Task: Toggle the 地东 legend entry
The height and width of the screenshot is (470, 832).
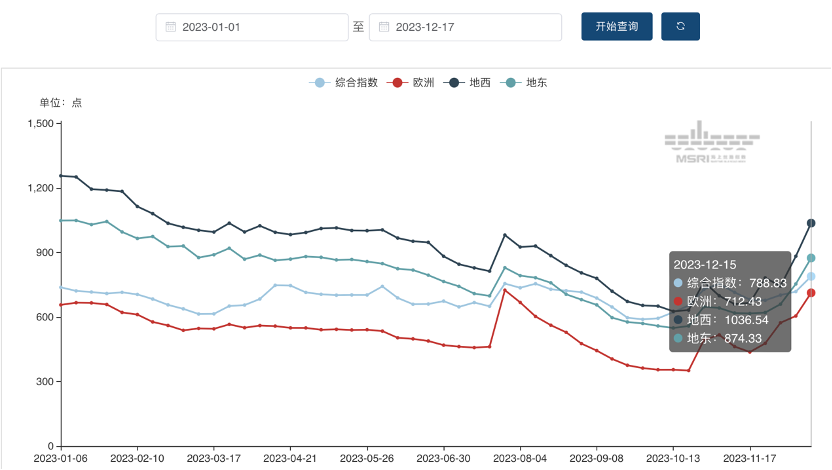Action: pos(536,83)
